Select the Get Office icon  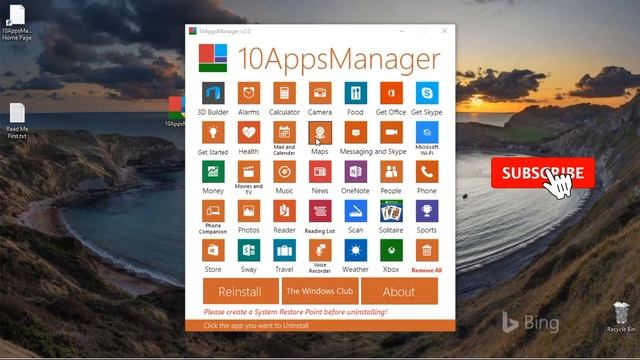click(391, 93)
